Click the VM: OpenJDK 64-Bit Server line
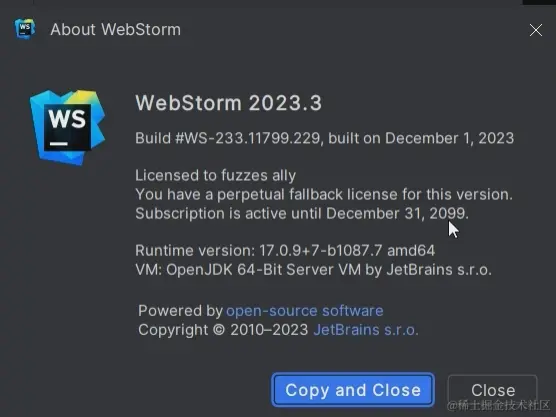This screenshot has width=556, height=417. coord(313,270)
